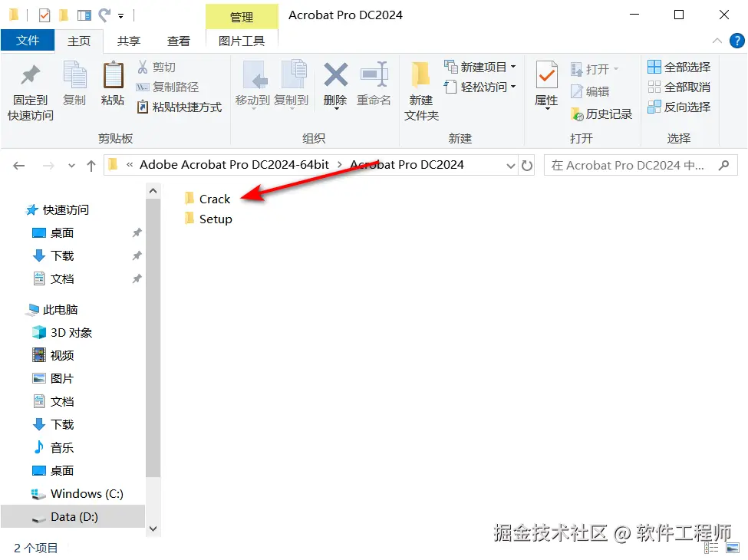Open Pictures (图片) in sidebar

click(x=53, y=379)
